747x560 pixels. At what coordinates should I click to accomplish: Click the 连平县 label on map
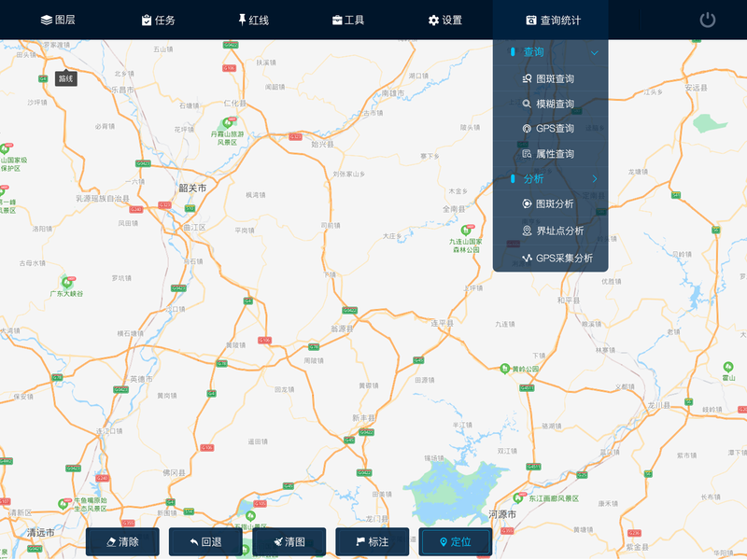click(442, 323)
